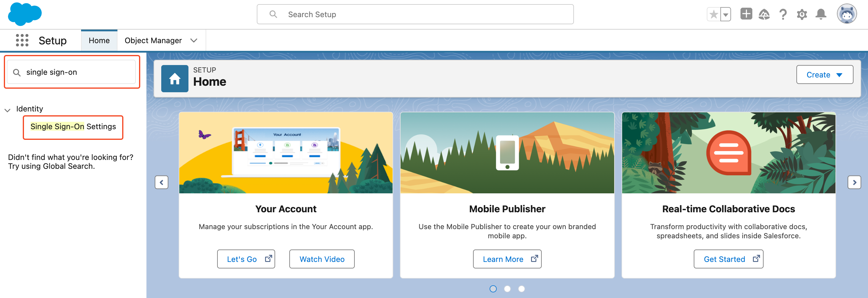Image resolution: width=868 pixels, height=298 pixels.
Task: Click the Watch Video button
Action: pos(322,259)
